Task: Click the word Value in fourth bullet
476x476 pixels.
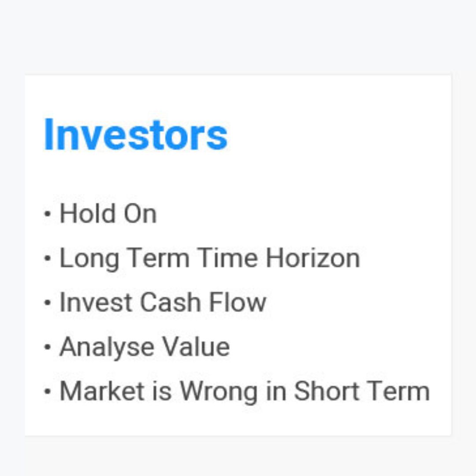Action: point(196,347)
